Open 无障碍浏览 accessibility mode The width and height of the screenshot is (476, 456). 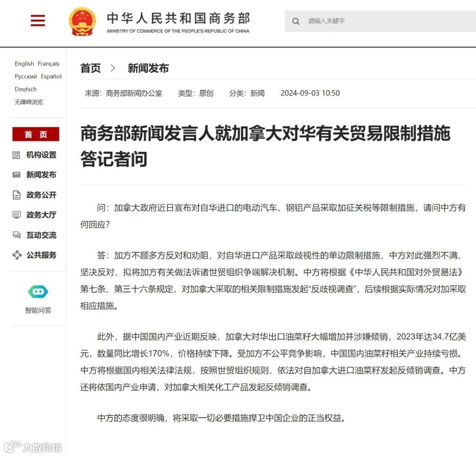29,102
